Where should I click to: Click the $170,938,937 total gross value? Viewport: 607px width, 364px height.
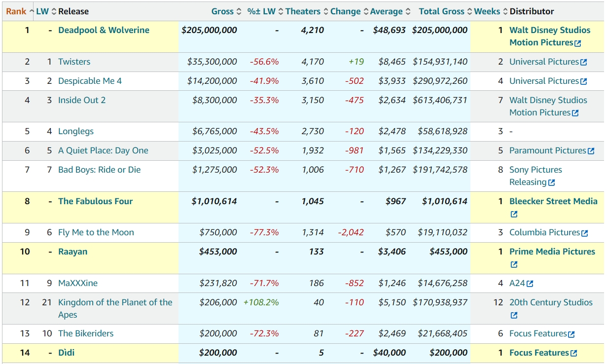click(x=440, y=302)
